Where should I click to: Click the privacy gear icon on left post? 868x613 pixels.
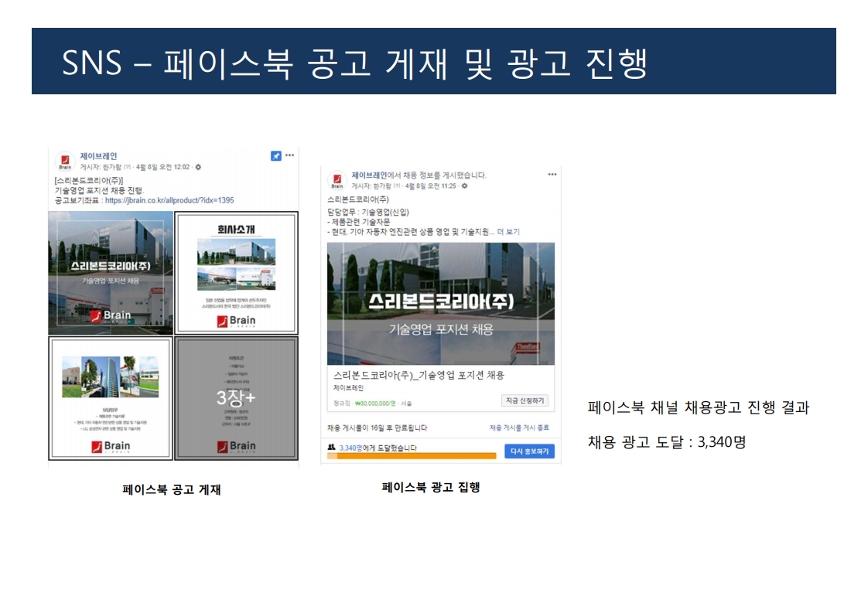click(198, 167)
